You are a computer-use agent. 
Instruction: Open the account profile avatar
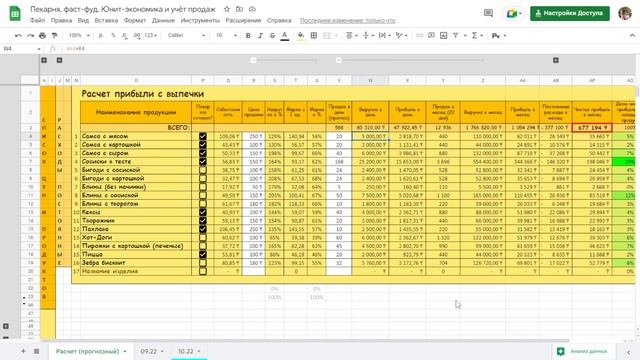point(624,13)
